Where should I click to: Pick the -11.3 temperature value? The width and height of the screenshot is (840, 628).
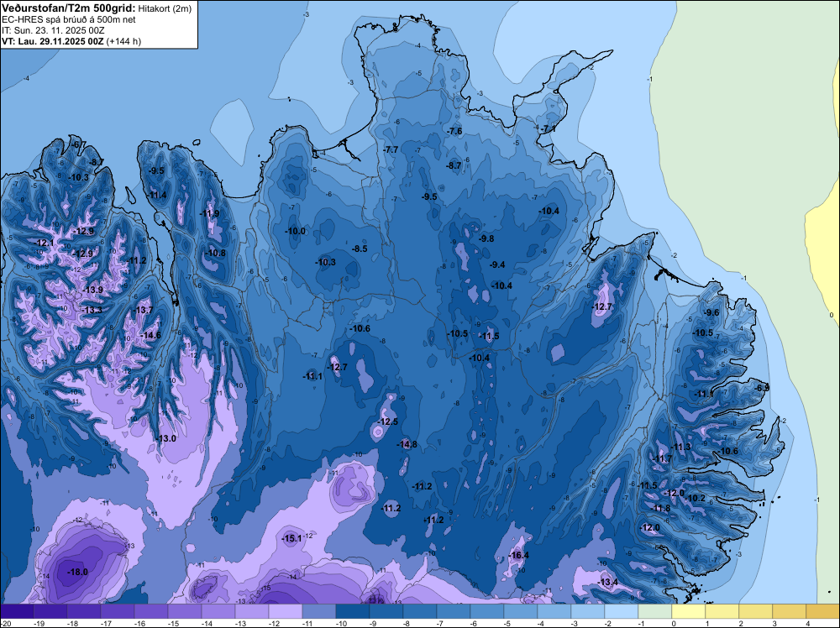pos(681,447)
